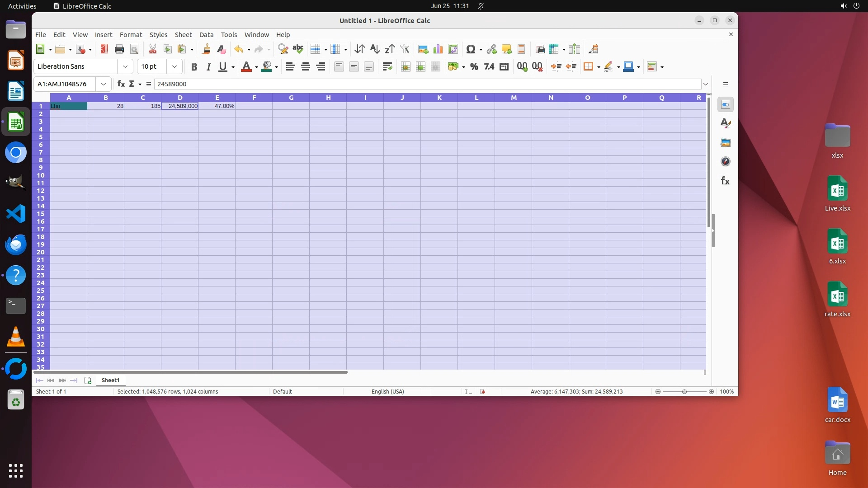Click the zoom slider in status bar
The image size is (868, 488).
tap(684, 392)
